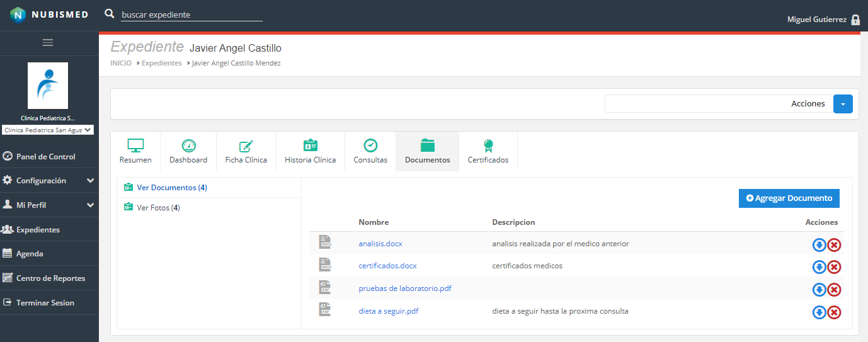Click 'dieta a seguir hasta la proxima consulta'
Viewport: 868px width, 342px height.
[x=560, y=311]
